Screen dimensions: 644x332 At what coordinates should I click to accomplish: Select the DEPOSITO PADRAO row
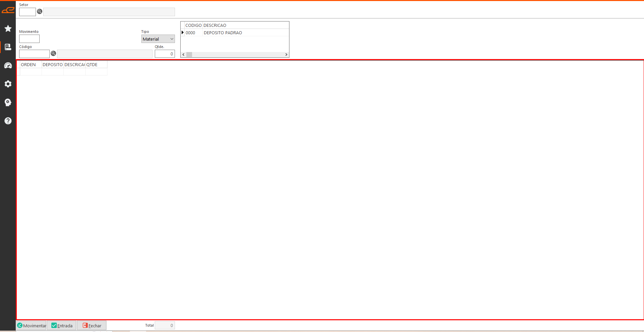[x=223, y=33]
